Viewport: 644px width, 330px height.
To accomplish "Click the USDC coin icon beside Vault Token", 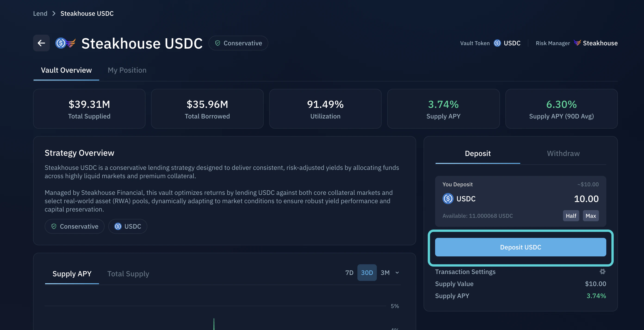I will point(497,43).
